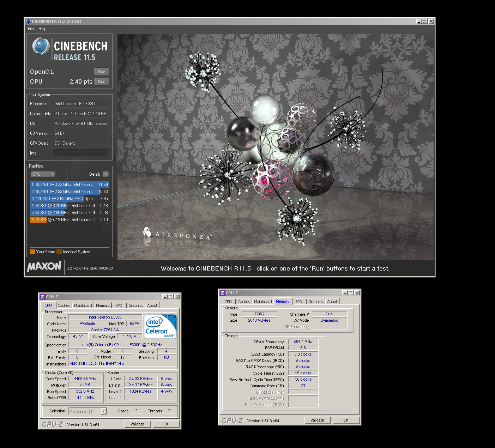Open the File menu in Cinebench
This screenshot has height=448, width=495.
[x=31, y=29]
